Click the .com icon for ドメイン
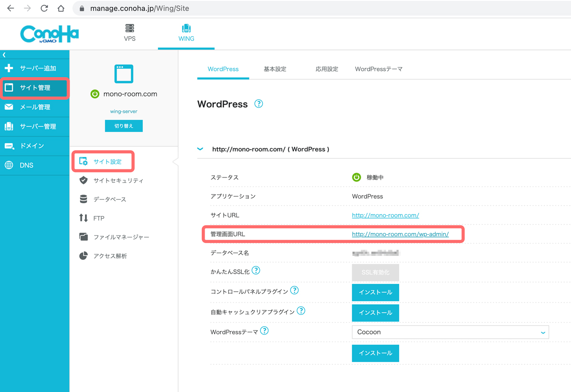 click(x=9, y=146)
